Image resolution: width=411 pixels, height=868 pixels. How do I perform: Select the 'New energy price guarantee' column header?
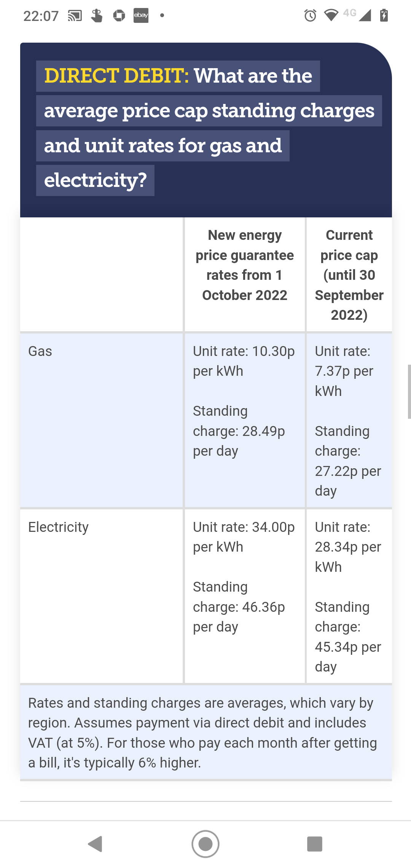tap(245, 265)
